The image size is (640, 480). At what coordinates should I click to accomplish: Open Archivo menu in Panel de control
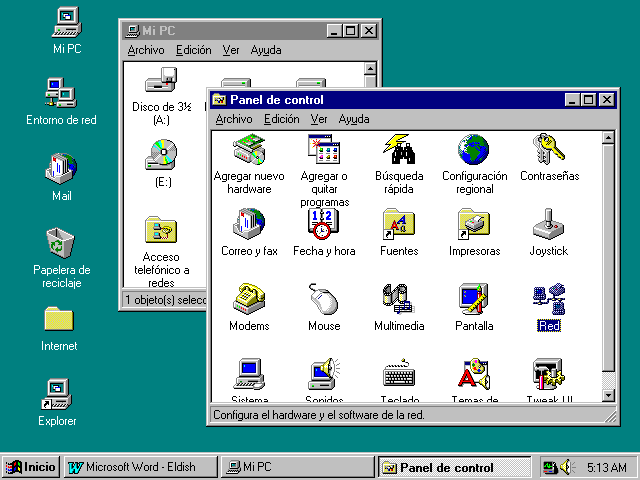pos(234,119)
